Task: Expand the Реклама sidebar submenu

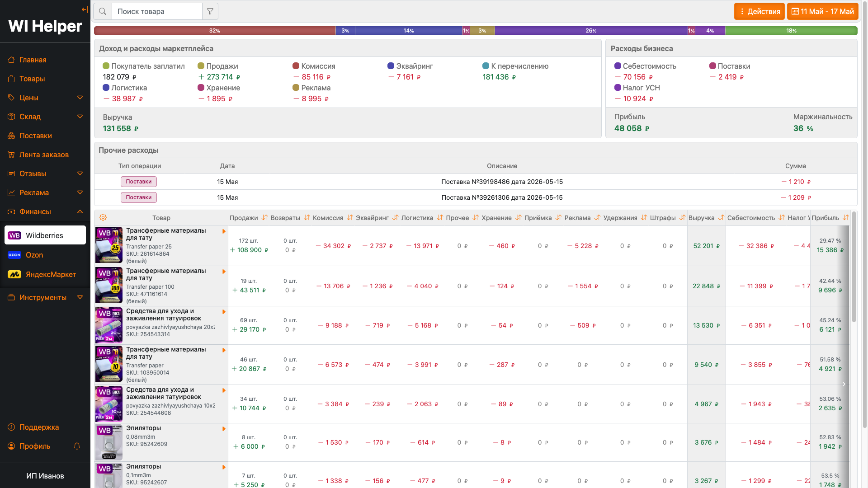Action: (80, 192)
